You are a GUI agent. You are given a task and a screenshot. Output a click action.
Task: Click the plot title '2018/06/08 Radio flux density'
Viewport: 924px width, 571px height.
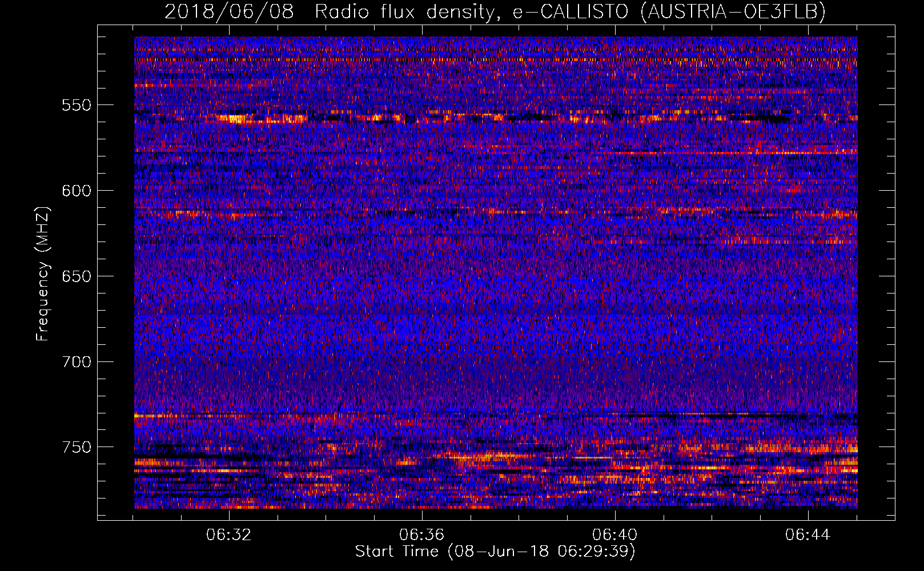pyautogui.click(x=495, y=11)
